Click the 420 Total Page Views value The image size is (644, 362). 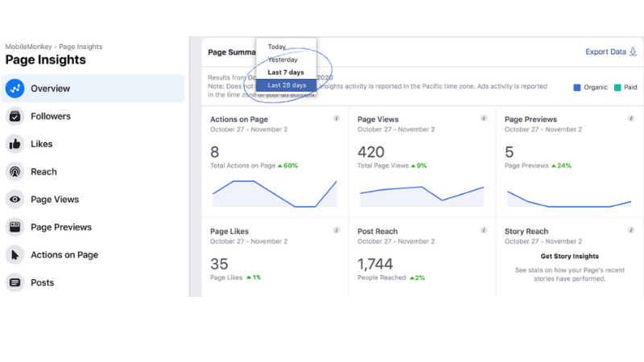click(x=371, y=152)
